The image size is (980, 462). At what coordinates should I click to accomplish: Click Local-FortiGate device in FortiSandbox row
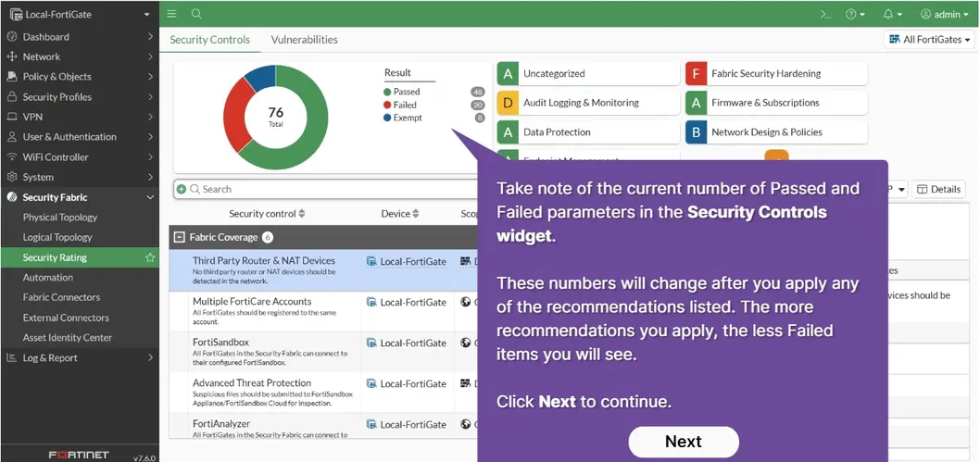coord(407,343)
